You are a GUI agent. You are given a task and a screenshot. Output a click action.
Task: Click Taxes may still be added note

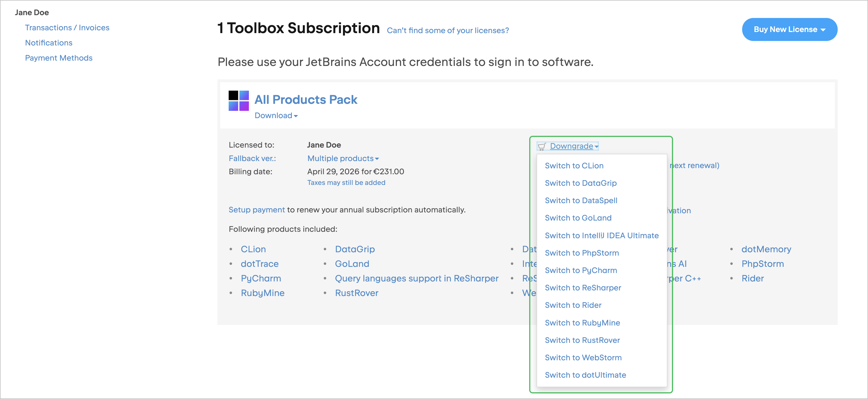tap(346, 182)
